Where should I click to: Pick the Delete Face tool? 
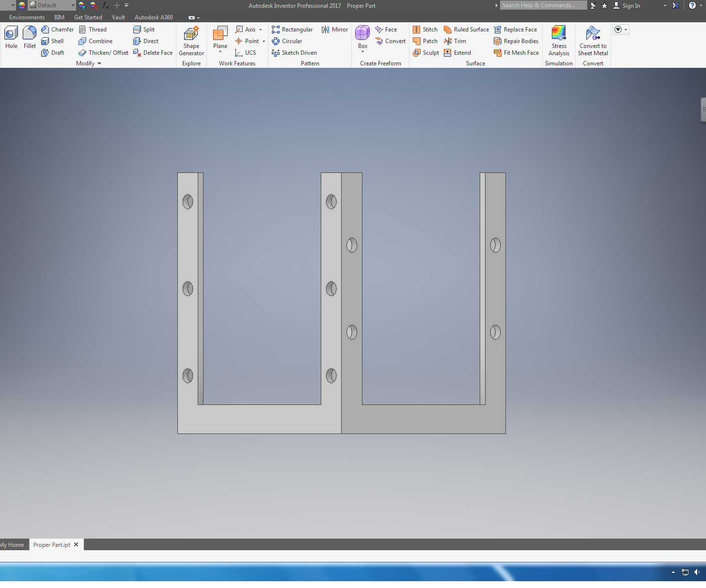pos(153,53)
